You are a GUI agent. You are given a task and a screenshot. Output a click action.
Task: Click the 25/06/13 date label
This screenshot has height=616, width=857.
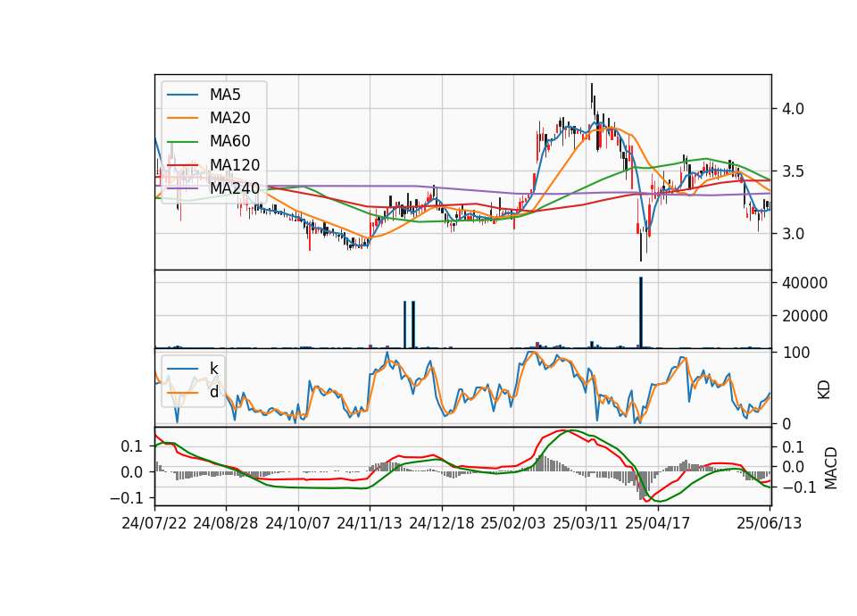point(769,523)
